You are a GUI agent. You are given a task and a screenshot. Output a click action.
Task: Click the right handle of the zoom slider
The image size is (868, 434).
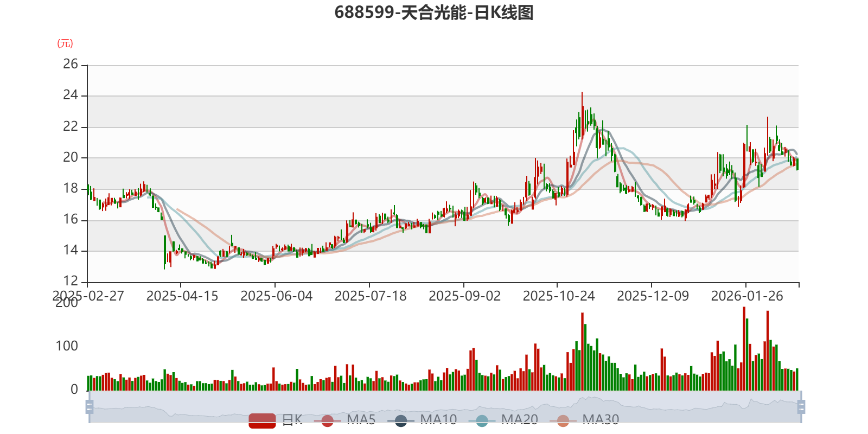801,407
